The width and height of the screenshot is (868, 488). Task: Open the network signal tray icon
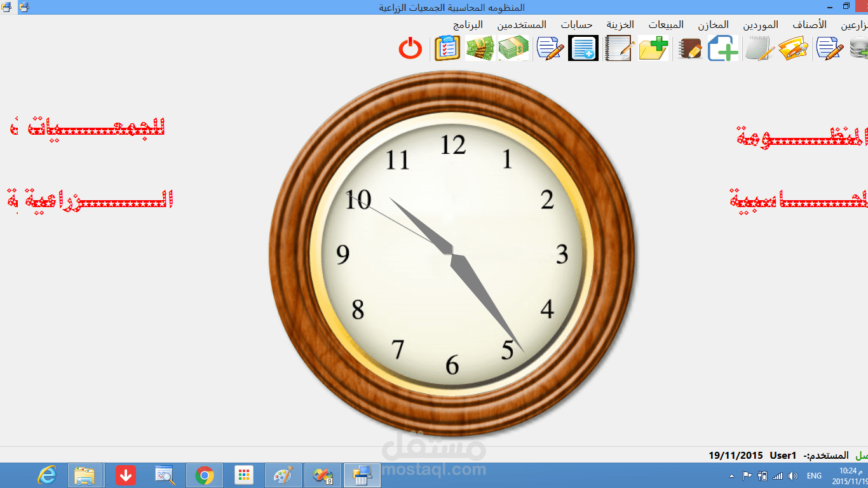pyautogui.click(x=778, y=475)
